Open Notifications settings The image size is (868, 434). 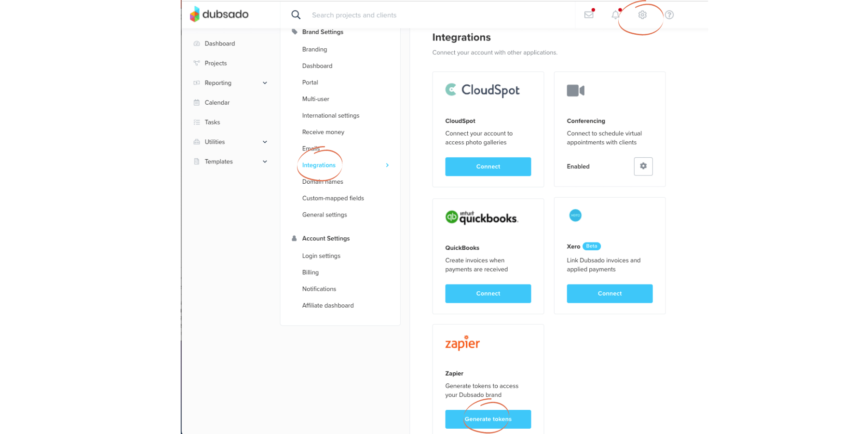(x=319, y=289)
